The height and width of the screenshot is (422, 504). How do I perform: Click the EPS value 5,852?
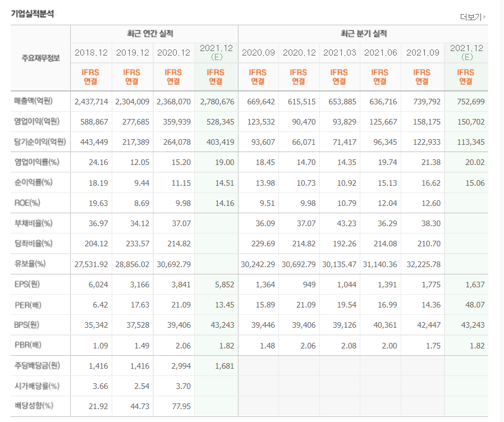224,285
